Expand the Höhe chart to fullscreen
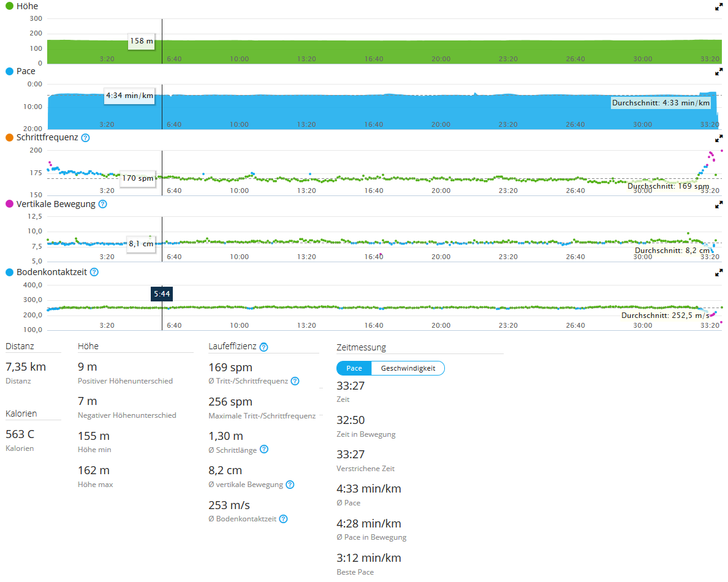 (719, 7)
